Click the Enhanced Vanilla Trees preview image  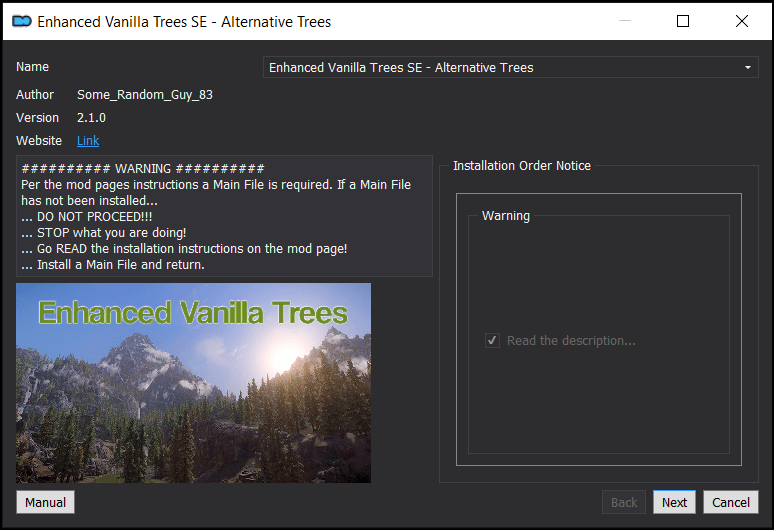pos(194,383)
